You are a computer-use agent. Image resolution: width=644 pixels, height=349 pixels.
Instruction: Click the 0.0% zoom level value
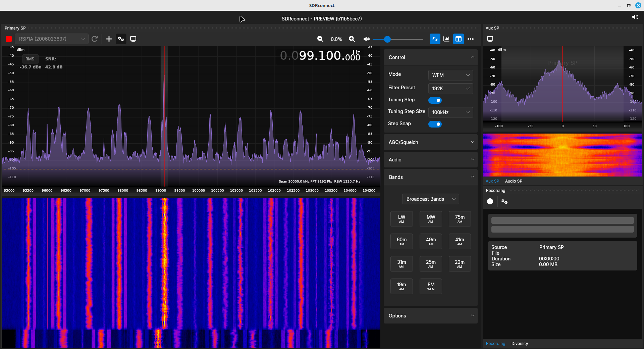[336, 39]
